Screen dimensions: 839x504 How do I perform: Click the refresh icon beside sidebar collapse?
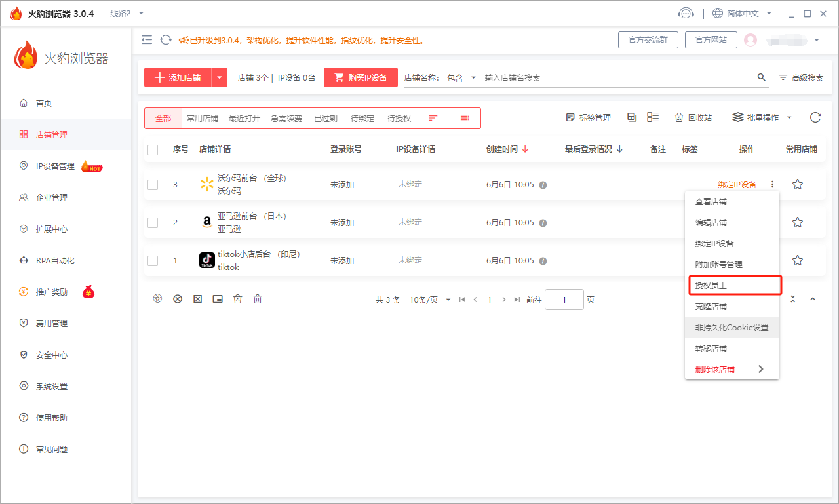point(166,40)
